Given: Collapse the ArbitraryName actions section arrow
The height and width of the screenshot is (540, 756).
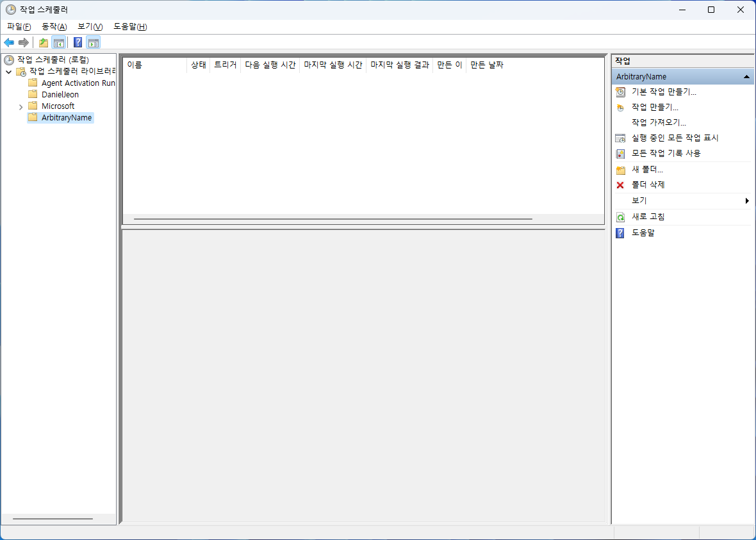Looking at the screenshot, I should [x=746, y=77].
